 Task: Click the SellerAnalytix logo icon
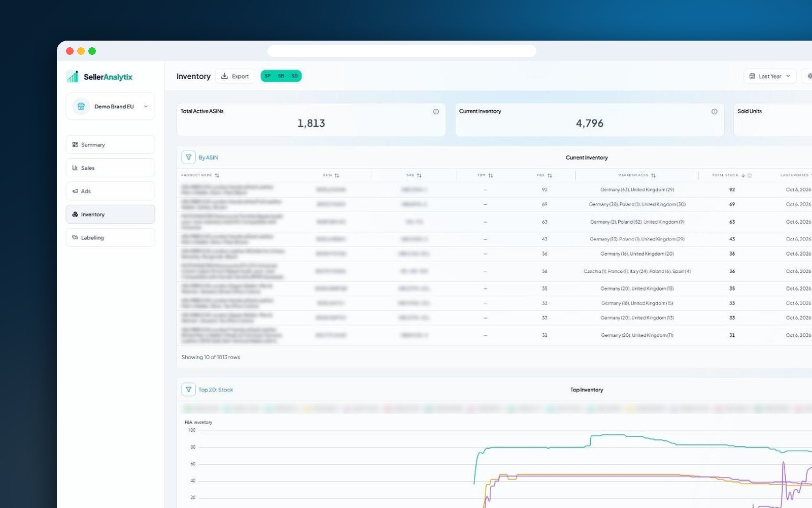[x=73, y=77]
